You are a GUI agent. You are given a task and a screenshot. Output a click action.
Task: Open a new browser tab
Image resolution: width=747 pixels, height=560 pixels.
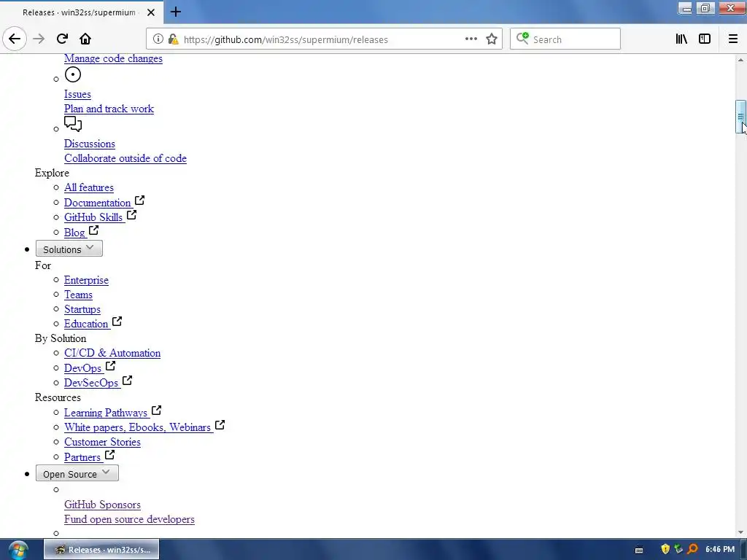(176, 12)
